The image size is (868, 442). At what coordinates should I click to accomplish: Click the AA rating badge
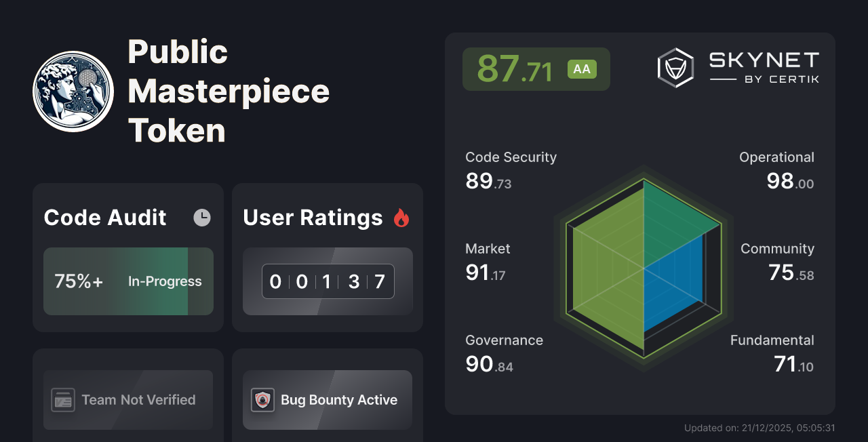[x=582, y=68]
